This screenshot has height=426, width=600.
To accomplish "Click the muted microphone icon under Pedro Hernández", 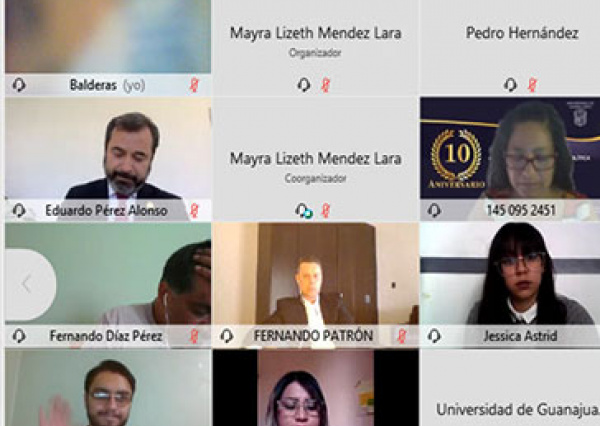I will coord(532,85).
